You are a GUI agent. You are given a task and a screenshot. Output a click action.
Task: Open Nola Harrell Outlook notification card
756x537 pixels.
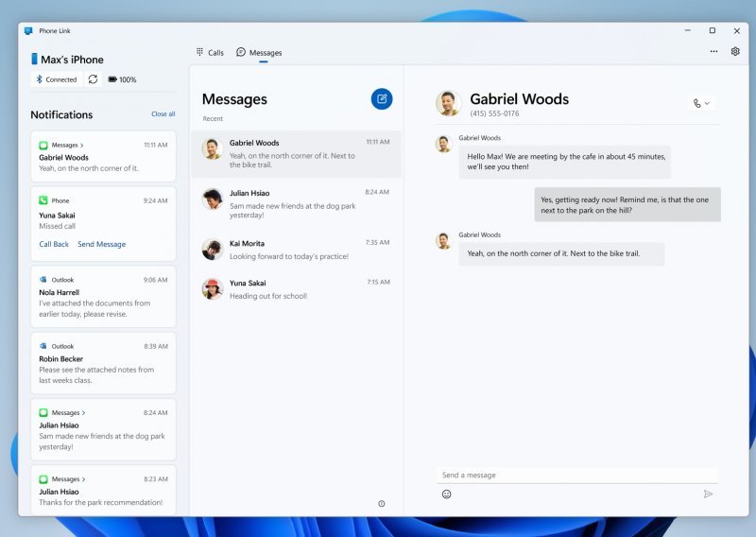tap(103, 296)
